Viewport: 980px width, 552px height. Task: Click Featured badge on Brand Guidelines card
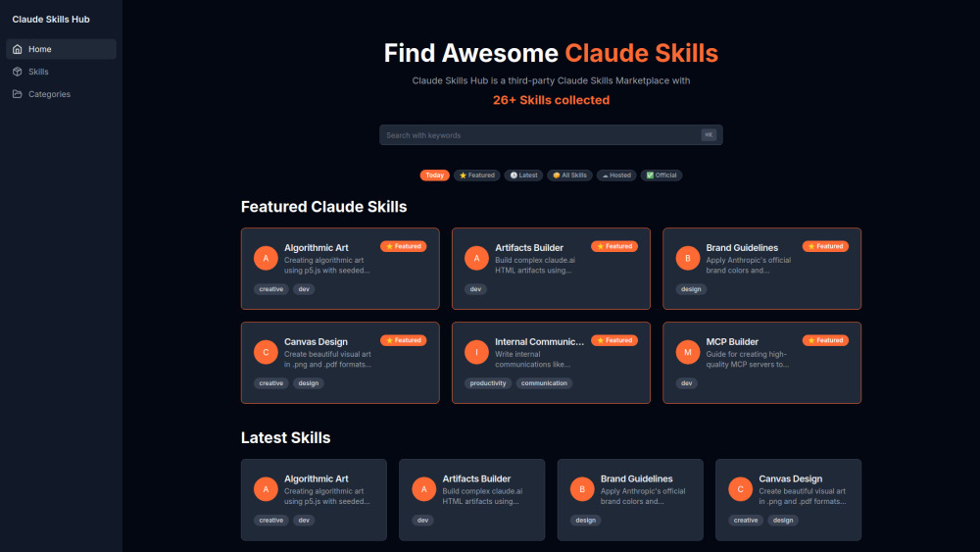[825, 246]
